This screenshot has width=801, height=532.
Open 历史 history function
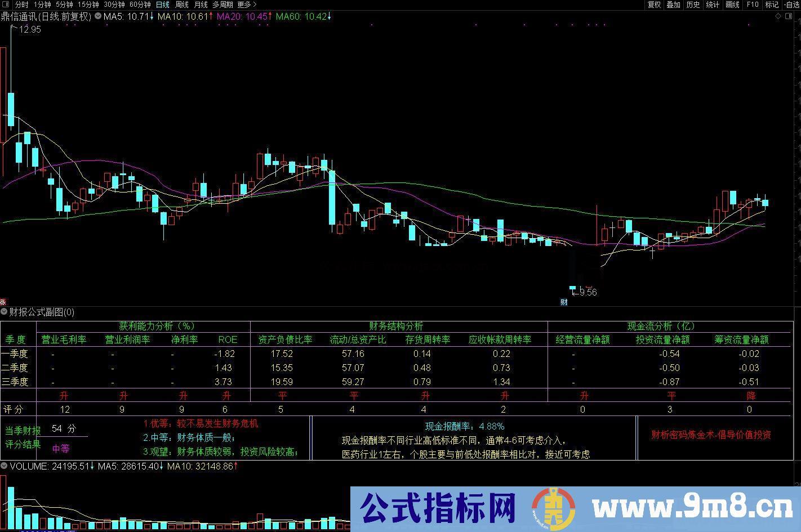click(x=693, y=5)
